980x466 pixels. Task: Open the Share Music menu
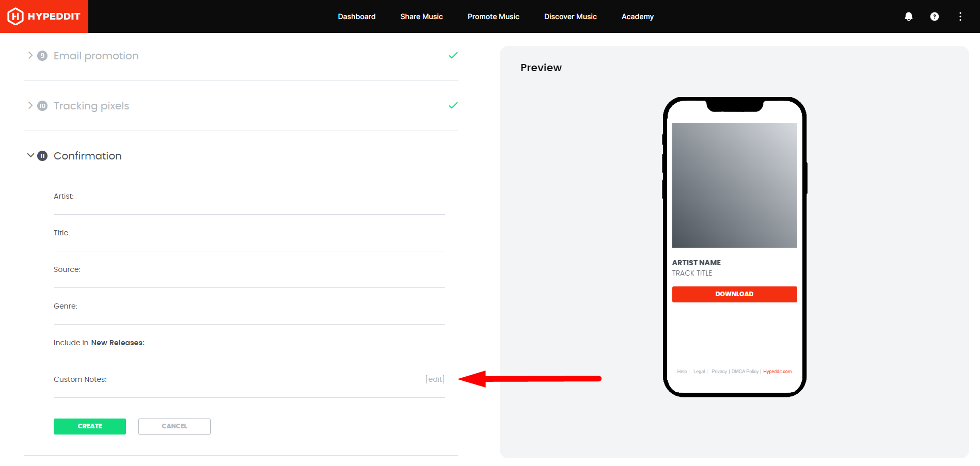point(421,17)
